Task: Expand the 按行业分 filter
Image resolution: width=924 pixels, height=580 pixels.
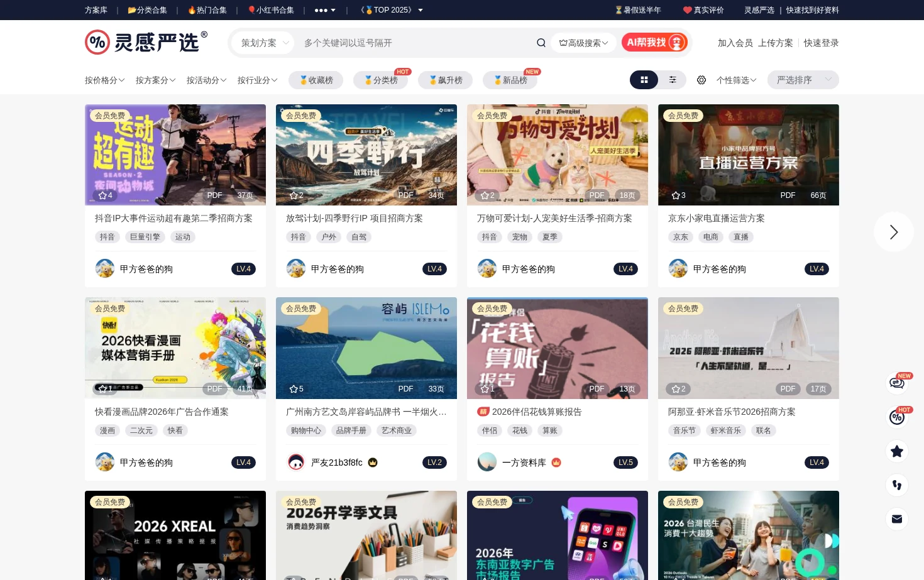Action: [x=258, y=80]
